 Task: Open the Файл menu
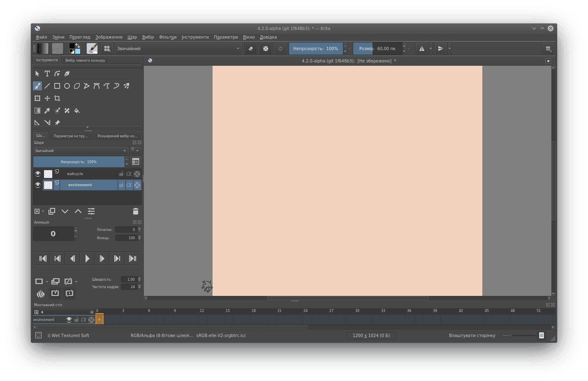[x=42, y=37]
